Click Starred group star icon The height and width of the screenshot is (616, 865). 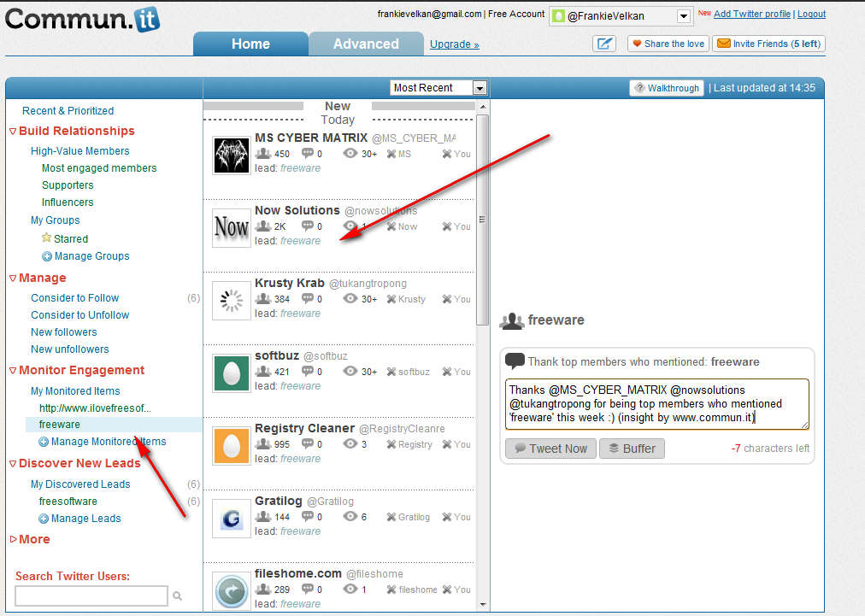pyautogui.click(x=47, y=238)
